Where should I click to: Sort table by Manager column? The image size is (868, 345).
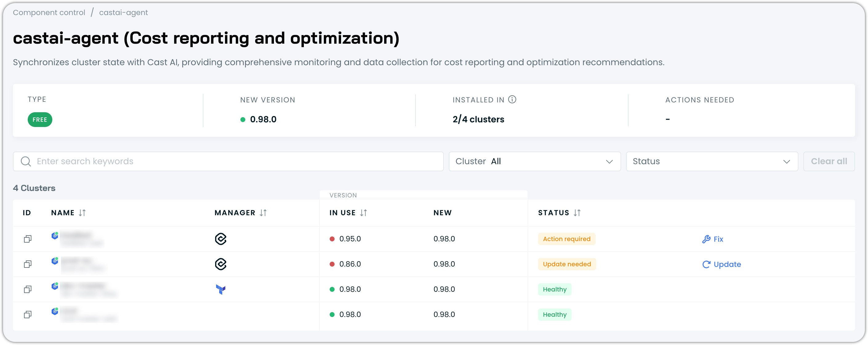263,213
